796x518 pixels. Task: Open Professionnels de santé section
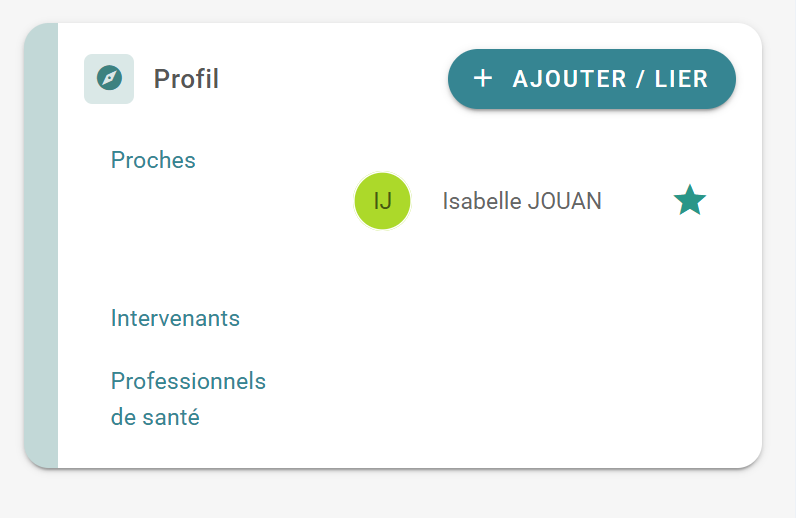tap(188, 399)
